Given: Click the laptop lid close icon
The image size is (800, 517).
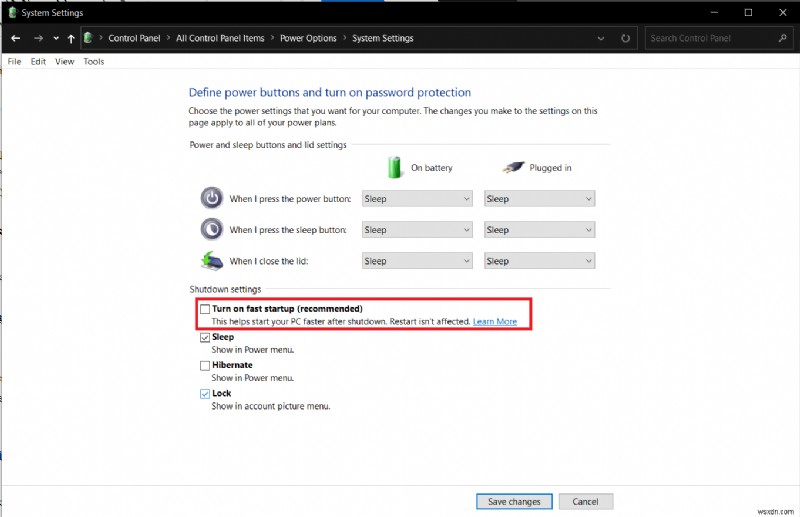Looking at the screenshot, I should click(x=212, y=260).
